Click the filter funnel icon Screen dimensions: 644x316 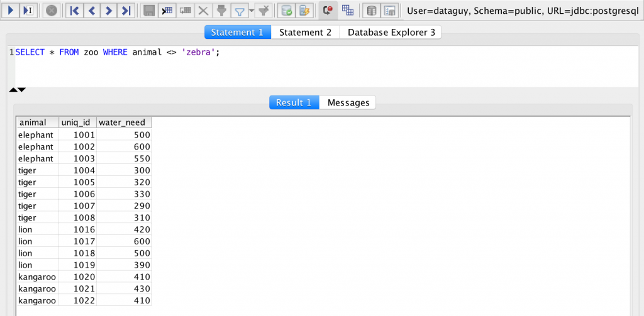click(x=240, y=10)
